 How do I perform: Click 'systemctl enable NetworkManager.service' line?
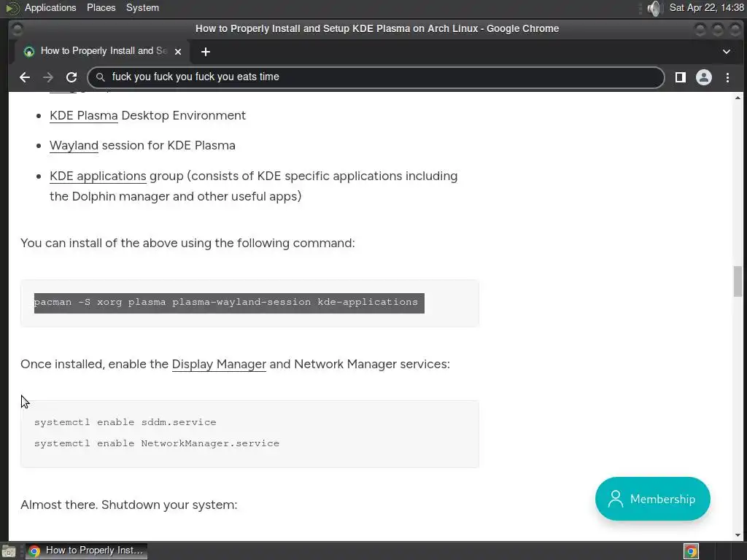pos(157,443)
